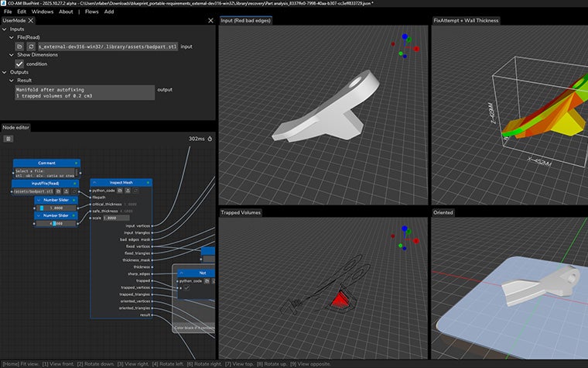Click the timer icon beside 302ms

coord(210,139)
